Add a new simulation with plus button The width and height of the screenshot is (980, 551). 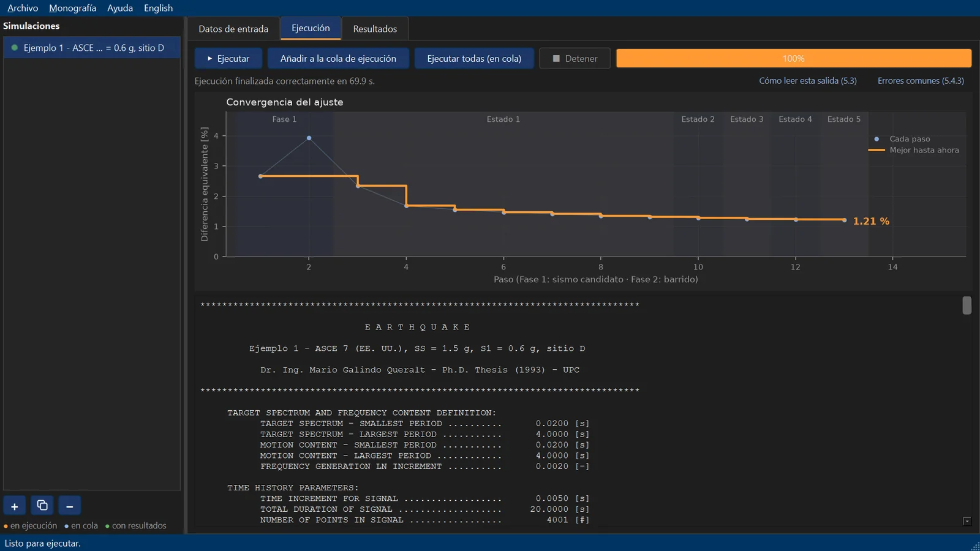[x=15, y=506]
